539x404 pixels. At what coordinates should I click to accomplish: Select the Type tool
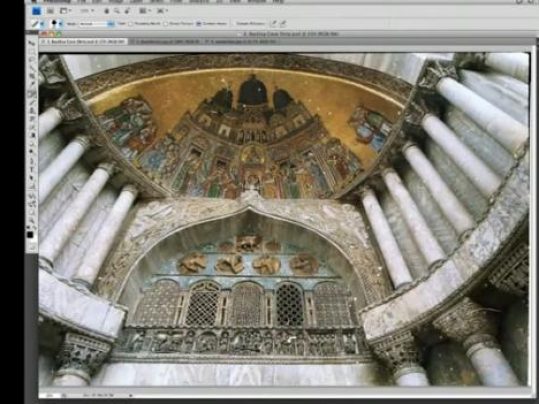(x=32, y=169)
